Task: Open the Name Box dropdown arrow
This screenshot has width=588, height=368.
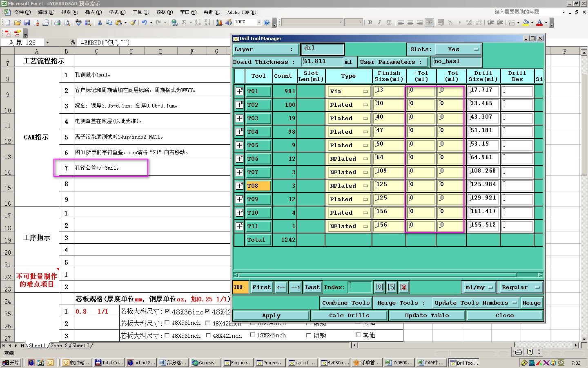Action: point(47,42)
